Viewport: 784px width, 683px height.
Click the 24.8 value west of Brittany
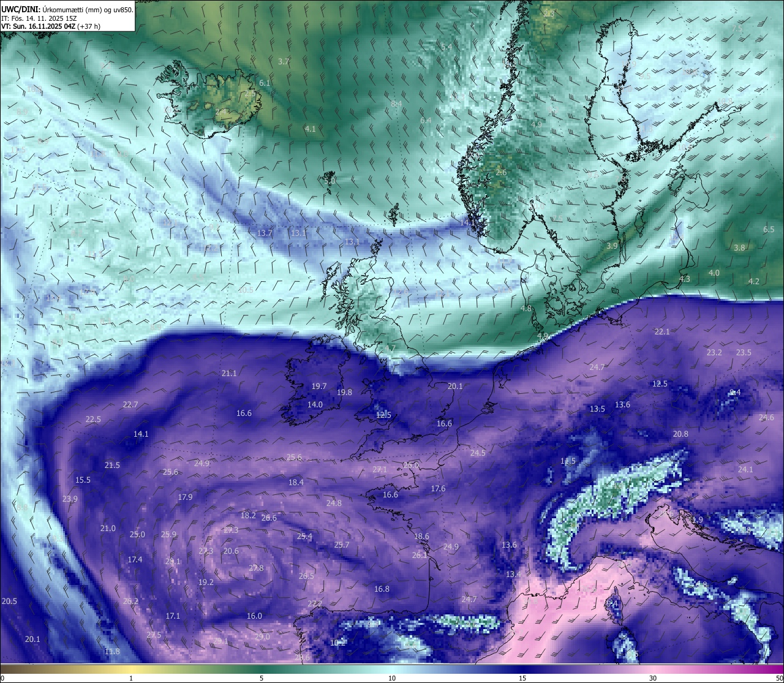(334, 504)
